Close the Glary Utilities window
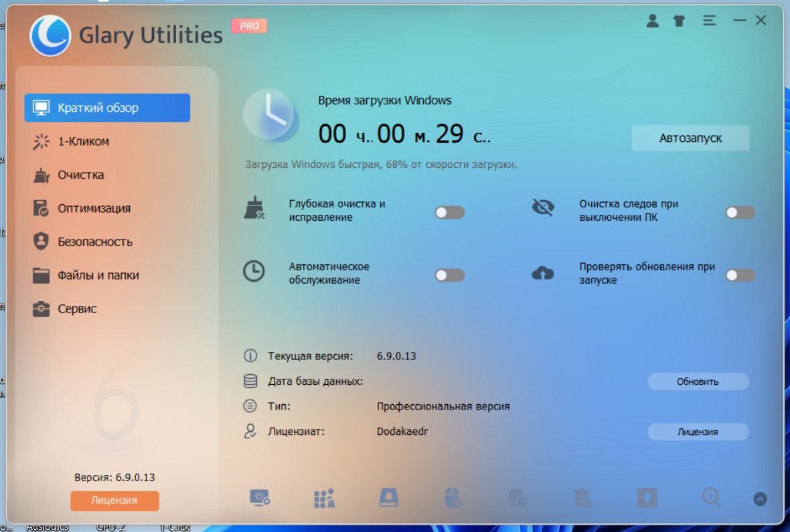 tap(761, 21)
